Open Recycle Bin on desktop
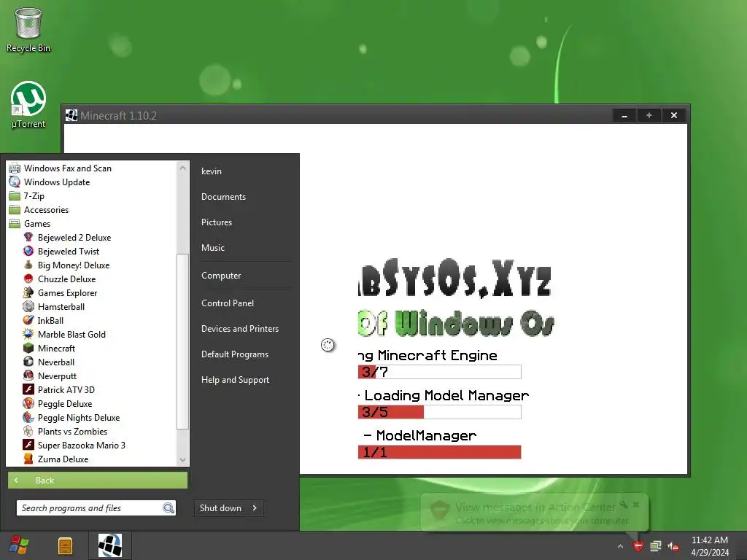This screenshot has width=747, height=560. [28, 29]
